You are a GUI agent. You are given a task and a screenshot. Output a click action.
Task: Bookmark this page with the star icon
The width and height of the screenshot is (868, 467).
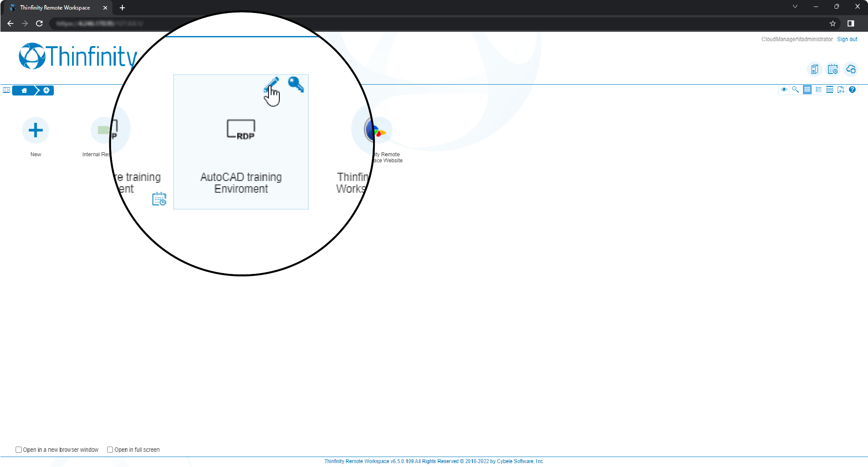[x=832, y=23]
